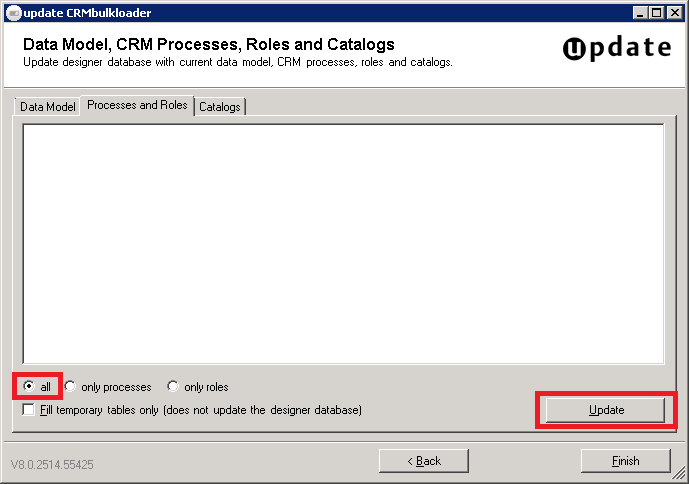Click inside the empty results list area

pyautogui.click(x=343, y=243)
